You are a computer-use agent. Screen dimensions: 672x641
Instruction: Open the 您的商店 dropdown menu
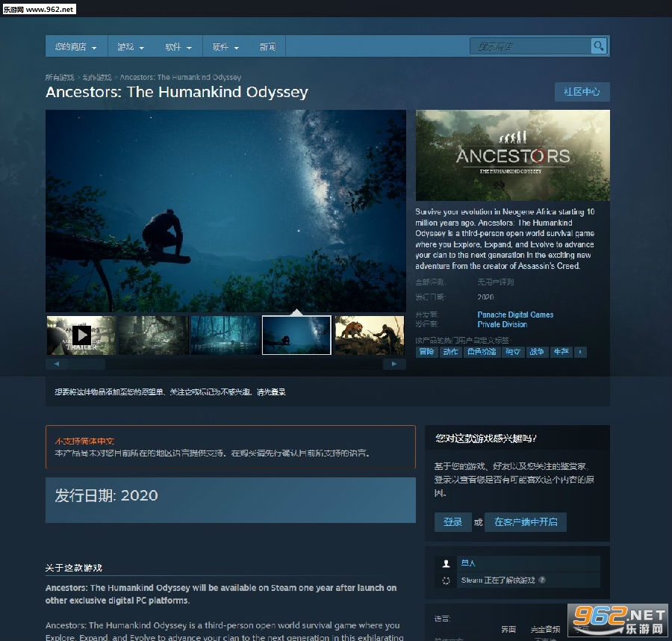pyautogui.click(x=75, y=47)
